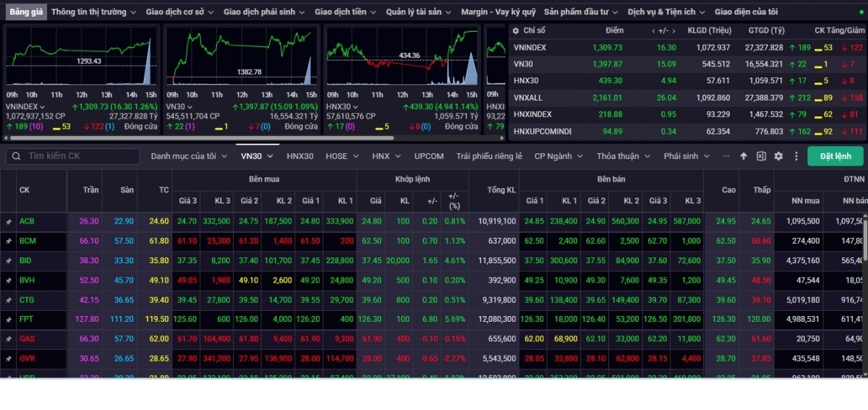Open the HNX board tab
This screenshot has width=868, height=410.
click(386, 156)
